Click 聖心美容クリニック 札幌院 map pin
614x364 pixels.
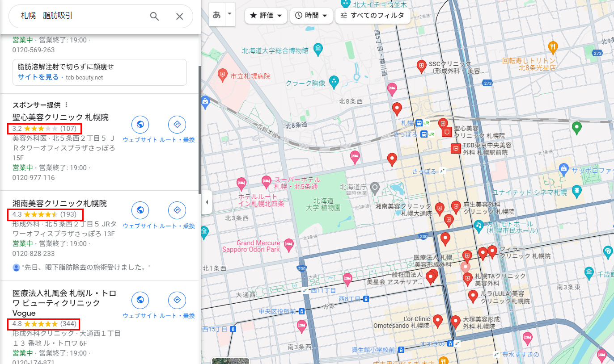(x=446, y=132)
